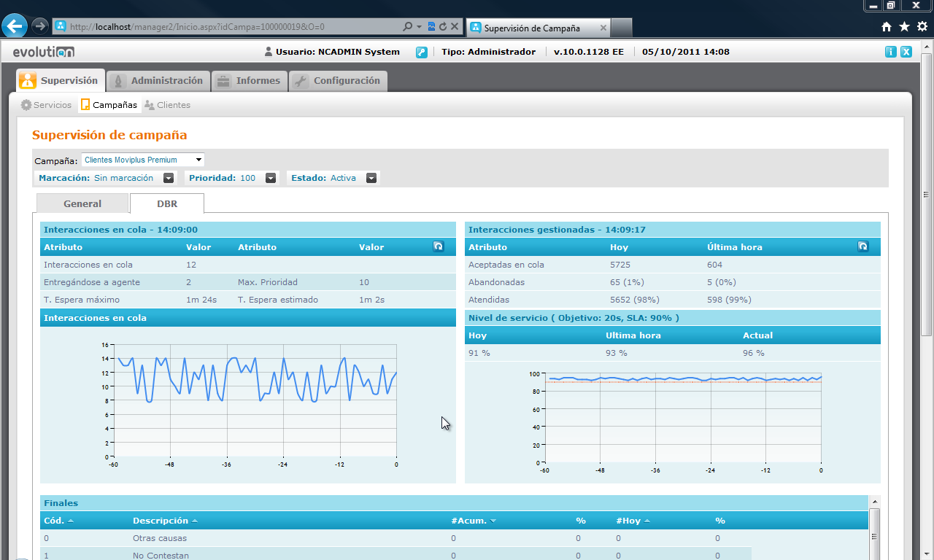Switch to Informes main tab
The width and height of the screenshot is (934, 560).
tap(250, 81)
